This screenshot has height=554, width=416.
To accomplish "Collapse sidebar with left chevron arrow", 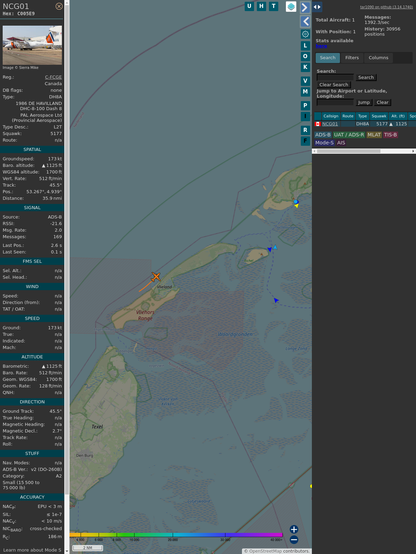I will 305,22.
